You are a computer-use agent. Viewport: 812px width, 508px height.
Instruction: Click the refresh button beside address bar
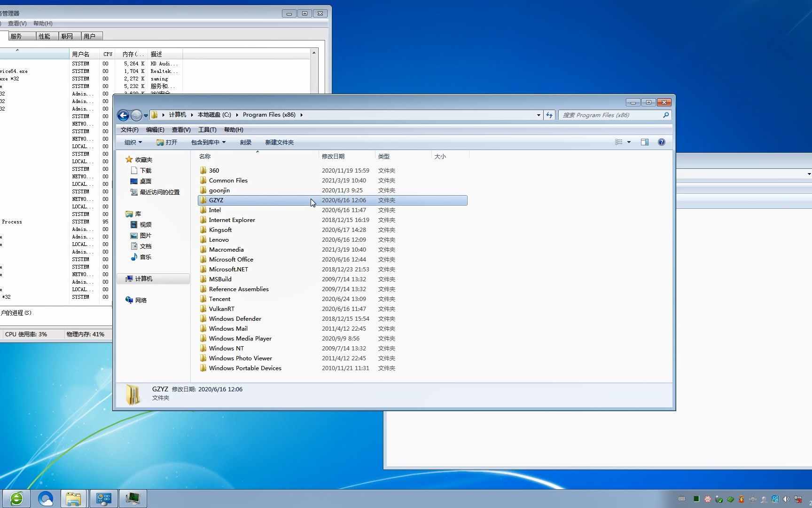(549, 115)
